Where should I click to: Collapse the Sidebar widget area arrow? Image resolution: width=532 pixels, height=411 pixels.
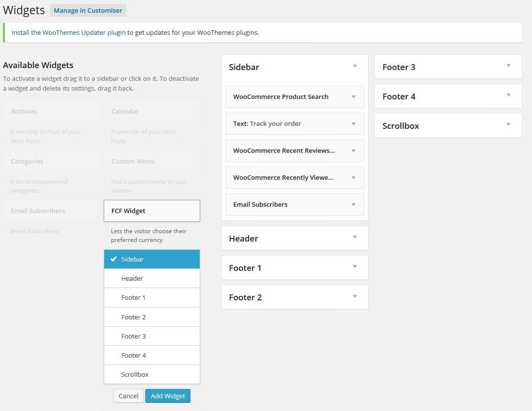click(x=355, y=66)
